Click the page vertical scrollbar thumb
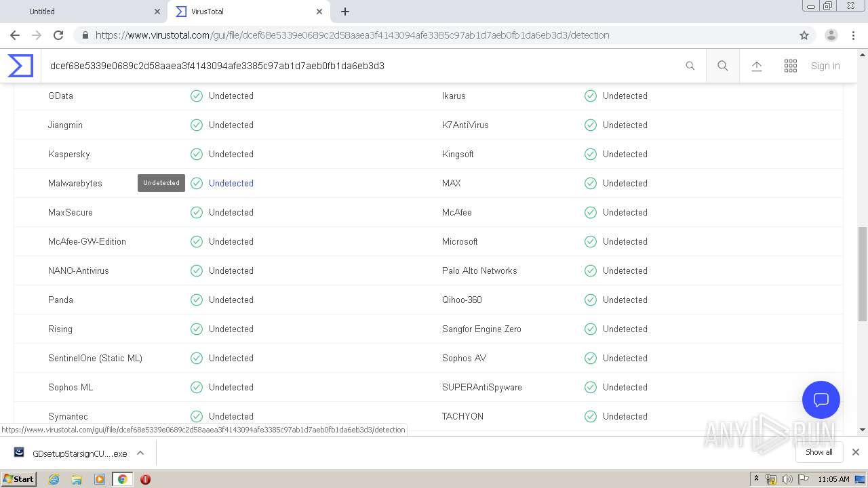The image size is (868, 488). 863,274
